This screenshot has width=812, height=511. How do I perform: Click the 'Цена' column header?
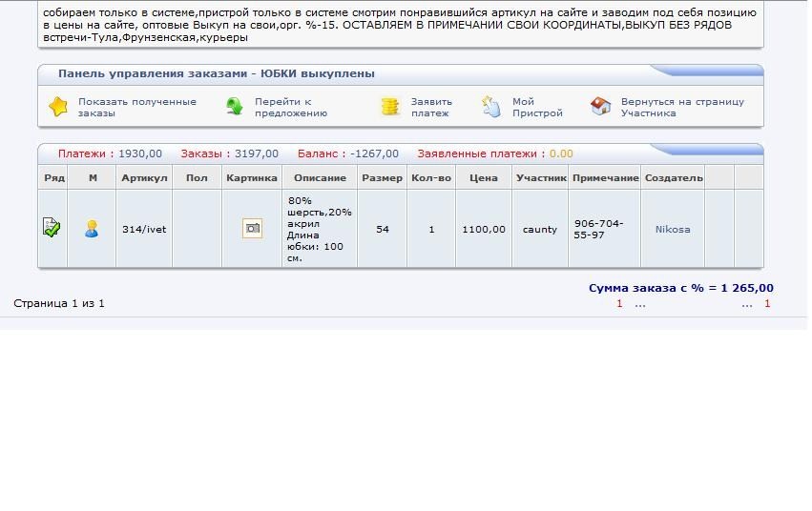click(x=483, y=178)
